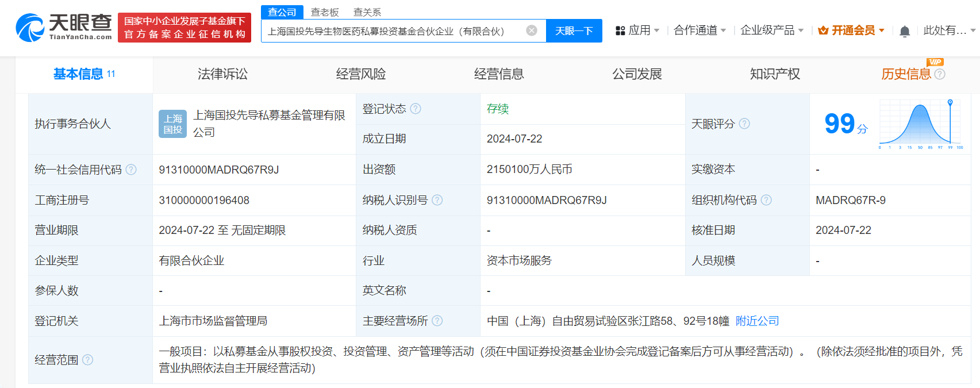Open the notification bell

(904, 31)
